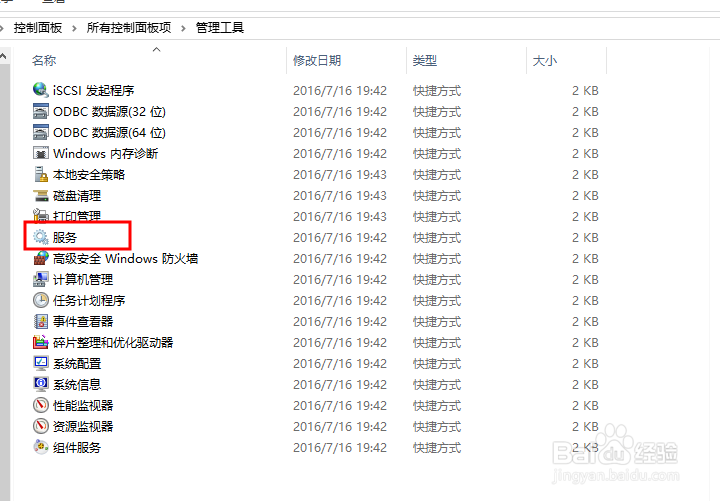Select the ODBC 数据源(64 位) file name
This screenshot has width=720, height=501.
pos(109,133)
